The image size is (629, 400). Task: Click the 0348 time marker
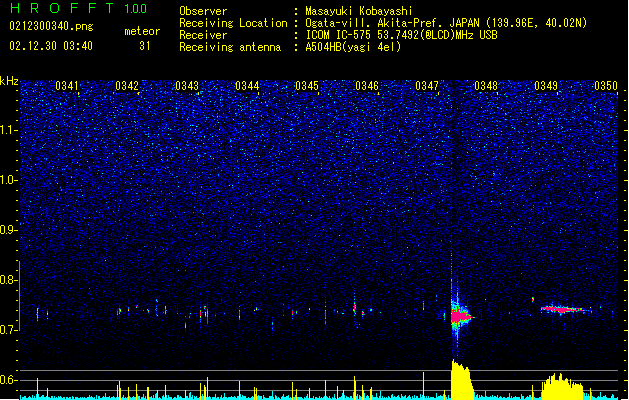(x=486, y=86)
